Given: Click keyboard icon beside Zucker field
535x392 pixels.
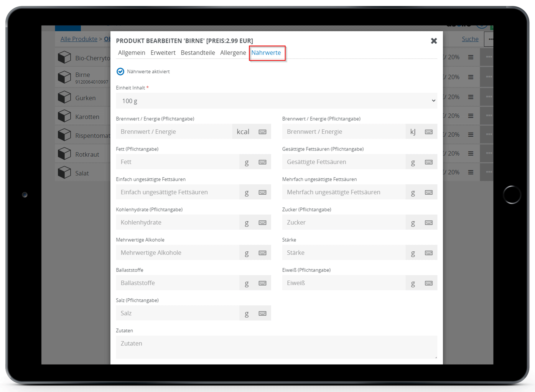Looking at the screenshot, I should tap(429, 223).
